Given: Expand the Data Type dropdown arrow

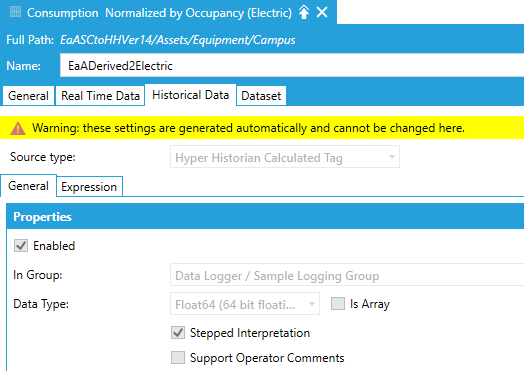Looking at the screenshot, I should 312,304.
